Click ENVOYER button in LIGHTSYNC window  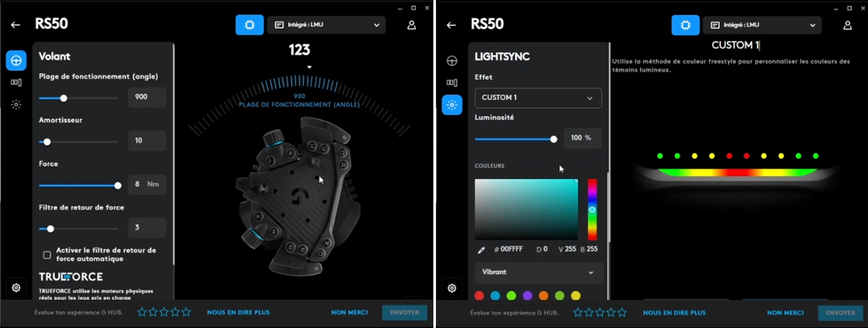(x=841, y=312)
